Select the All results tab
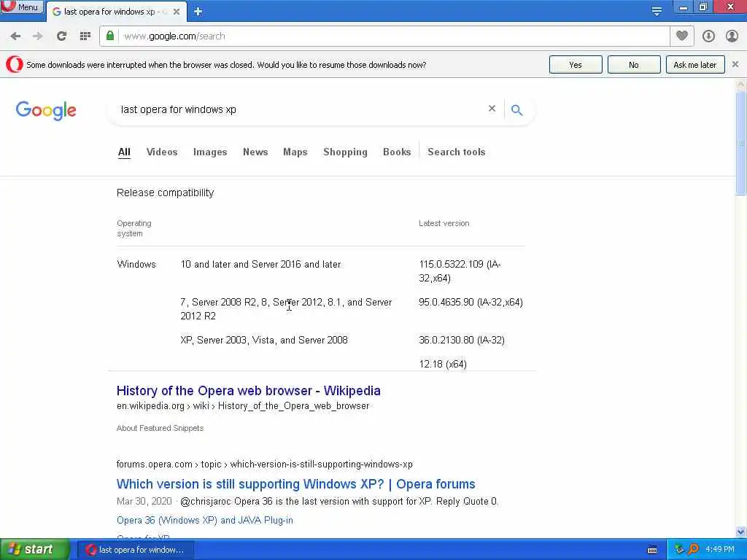The image size is (747, 560). (124, 152)
